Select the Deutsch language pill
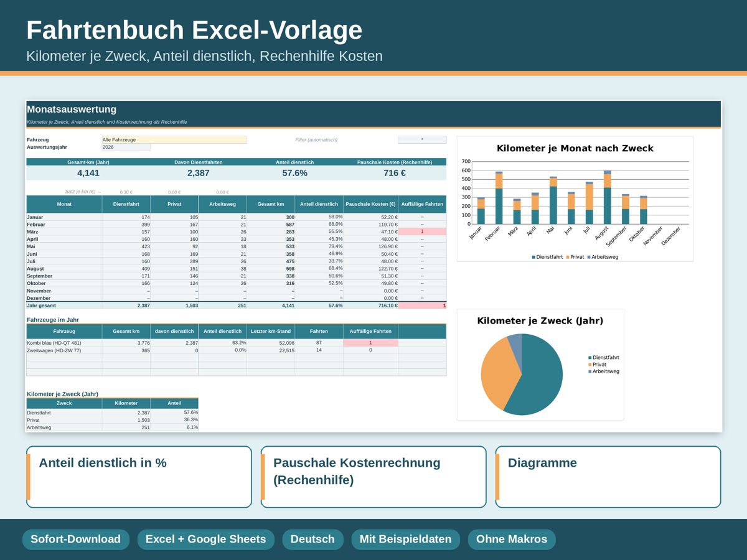The image size is (747, 560). [x=312, y=539]
